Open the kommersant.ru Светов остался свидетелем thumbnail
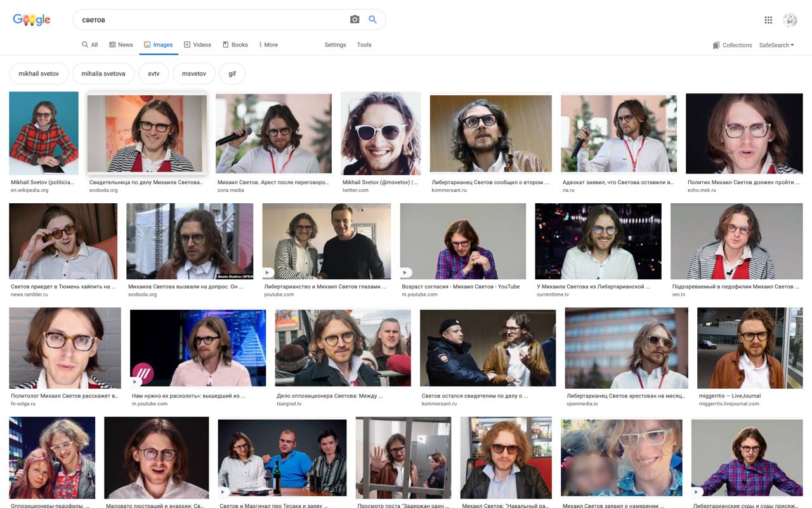Image resolution: width=812 pixels, height=508 pixels. pyautogui.click(x=488, y=348)
